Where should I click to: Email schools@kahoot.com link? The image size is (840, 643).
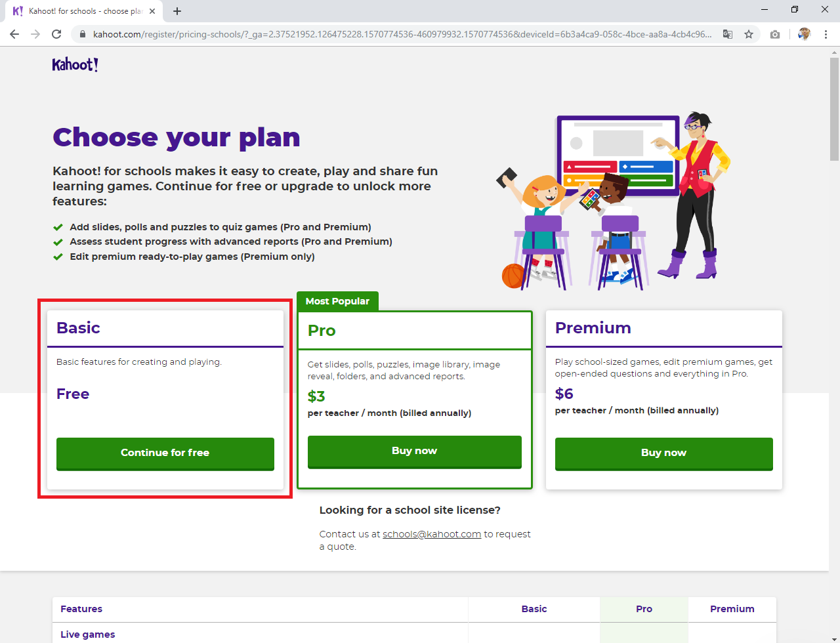point(432,534)
